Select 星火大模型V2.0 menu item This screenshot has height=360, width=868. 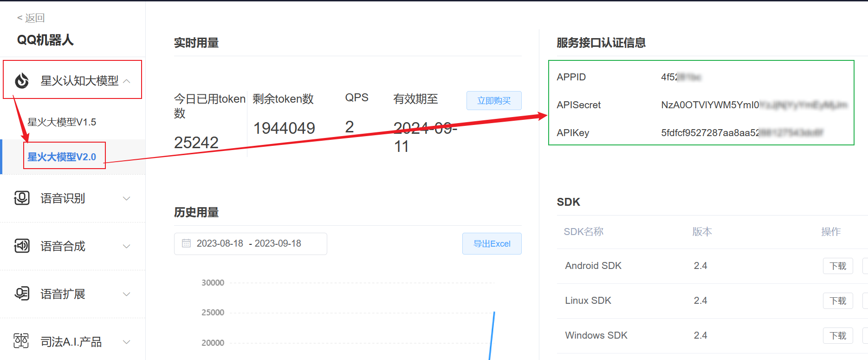tap(62, 157)
